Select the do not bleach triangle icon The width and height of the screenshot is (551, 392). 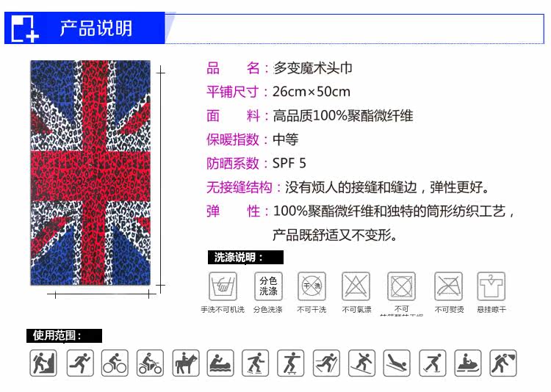pos(356,286)
